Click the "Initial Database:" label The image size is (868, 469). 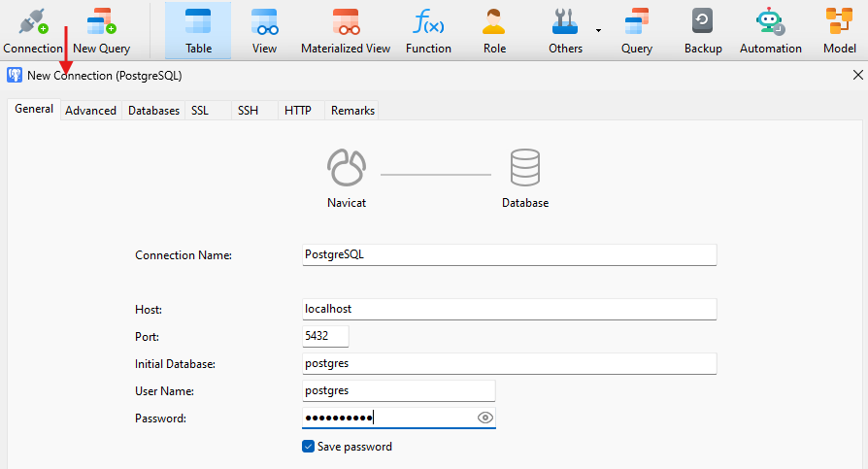point(175,364)
